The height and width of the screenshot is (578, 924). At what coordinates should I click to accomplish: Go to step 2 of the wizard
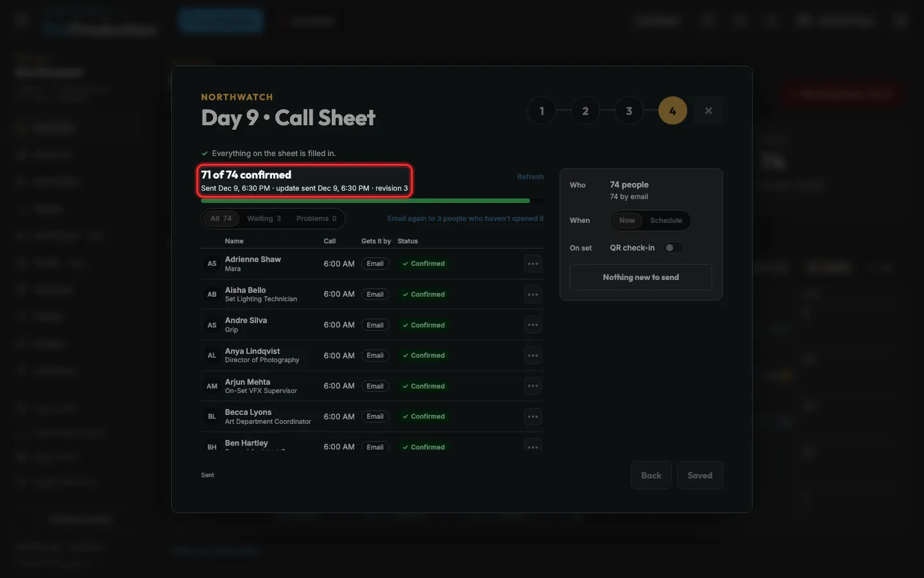point(585,111)
